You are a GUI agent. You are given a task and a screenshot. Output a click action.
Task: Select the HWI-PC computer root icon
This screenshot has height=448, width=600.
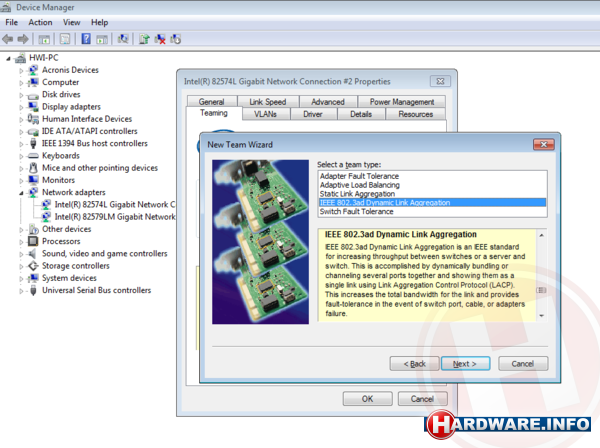[x=20, y=58]
